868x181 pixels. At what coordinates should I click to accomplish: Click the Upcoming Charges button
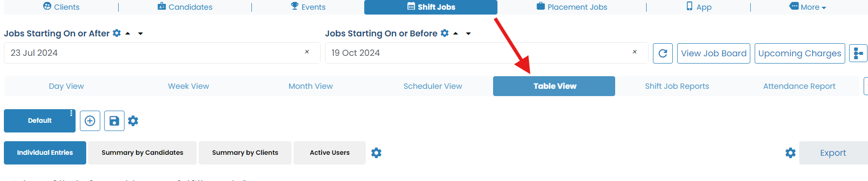[800, 53]
